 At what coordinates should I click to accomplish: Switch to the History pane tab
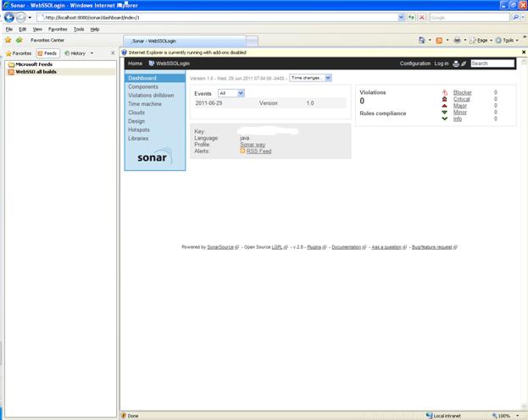(75, 53)
